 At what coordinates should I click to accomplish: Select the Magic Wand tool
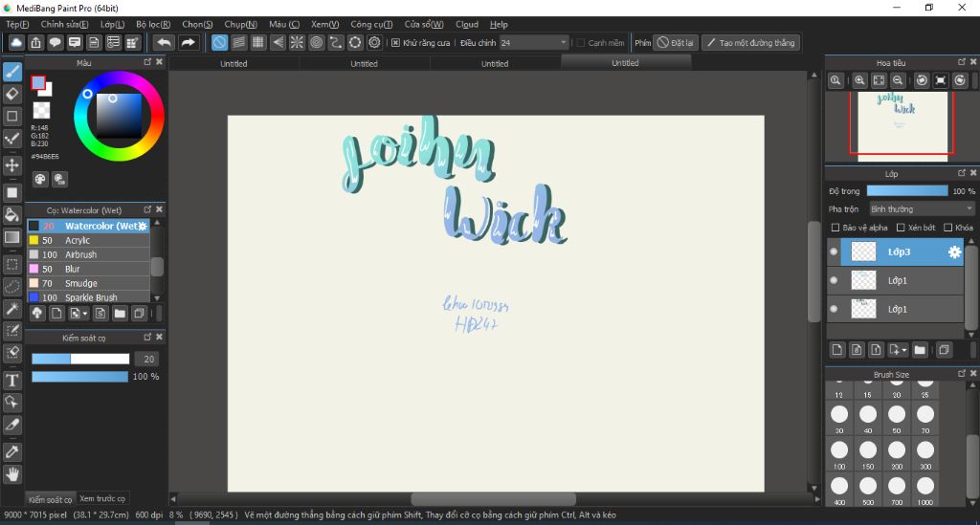(11, 308)
